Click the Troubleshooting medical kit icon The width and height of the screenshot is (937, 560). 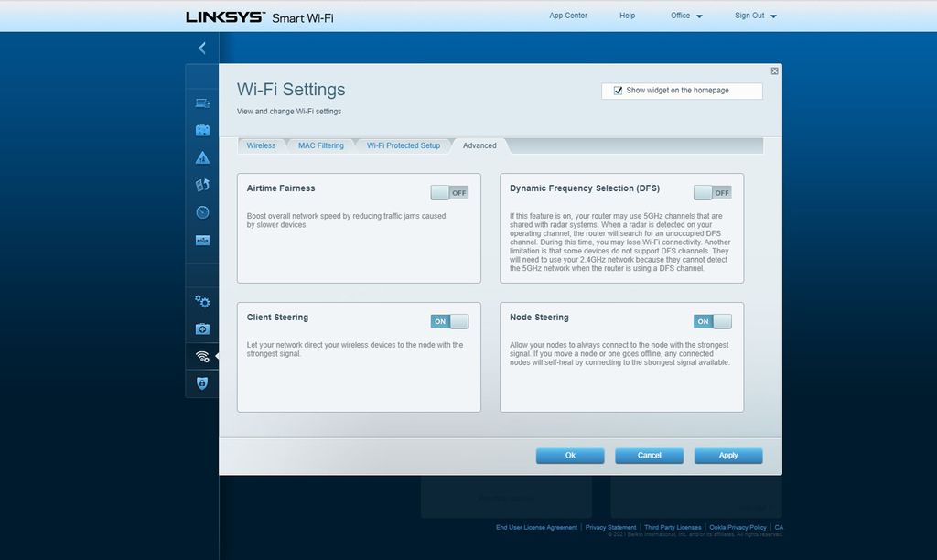click(202, 328)
